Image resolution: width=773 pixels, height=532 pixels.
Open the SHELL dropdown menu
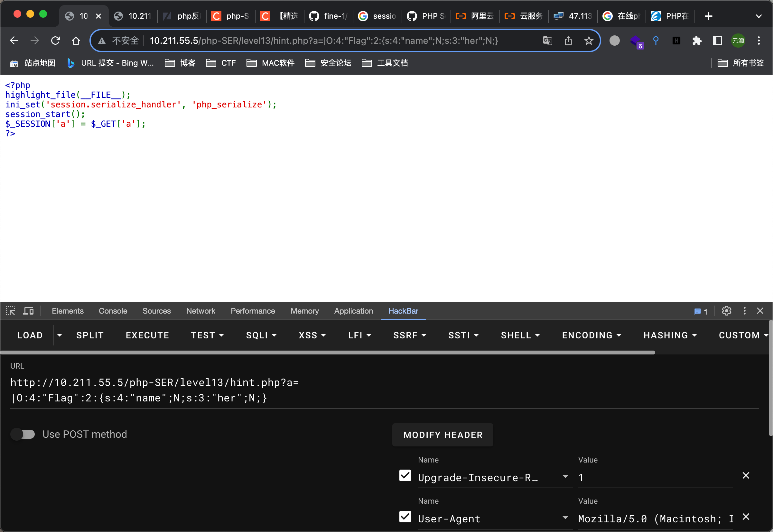520,335
